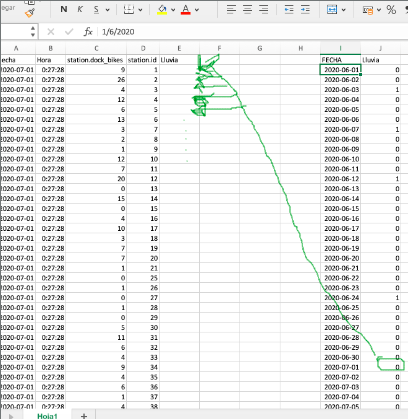The height and width of the screenshot is (419, 408).
Task: Align text left
Action: [231, 9]
